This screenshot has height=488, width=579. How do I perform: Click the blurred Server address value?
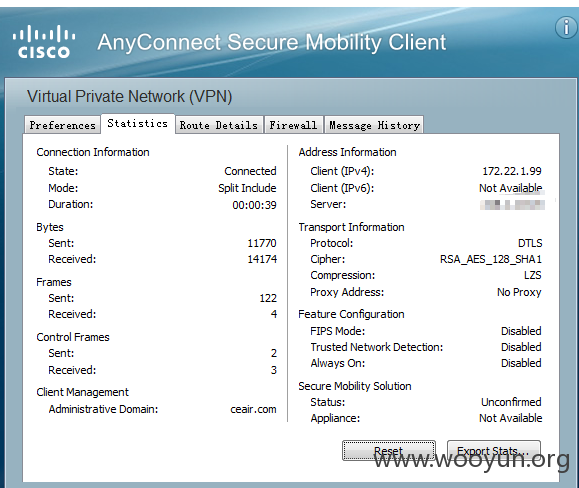(x=512, y=205)
